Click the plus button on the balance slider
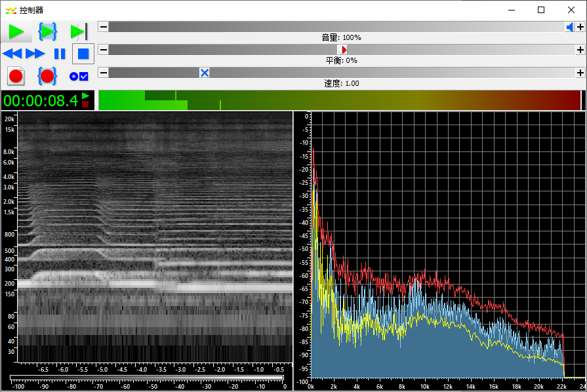Image resolution: width=587 pixels, height=392 pixels. tap(580, 50)
